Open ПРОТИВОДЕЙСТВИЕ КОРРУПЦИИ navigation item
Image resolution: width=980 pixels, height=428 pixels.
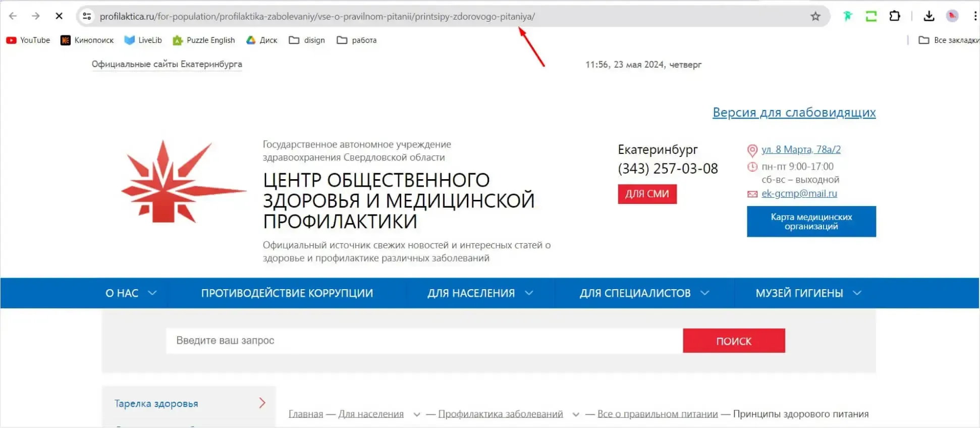287,293
